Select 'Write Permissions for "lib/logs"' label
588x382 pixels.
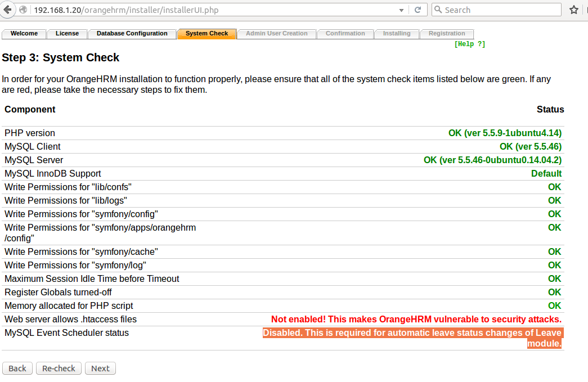[x=66, y=200]
